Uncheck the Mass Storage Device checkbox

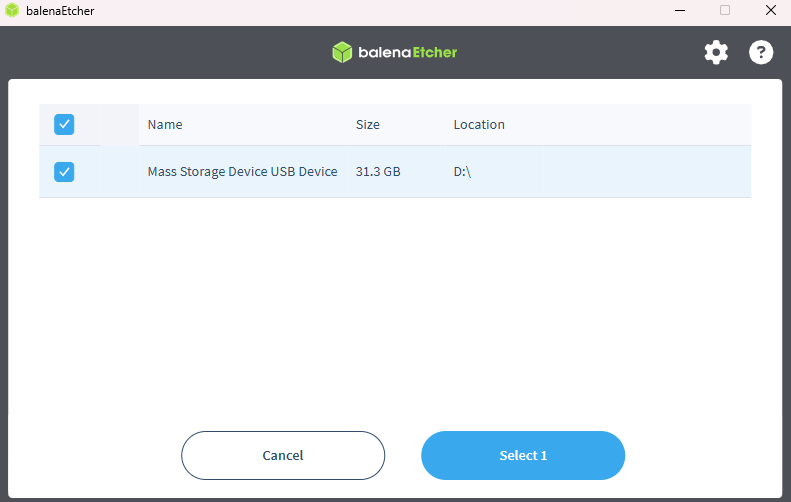tap(64, 172)
